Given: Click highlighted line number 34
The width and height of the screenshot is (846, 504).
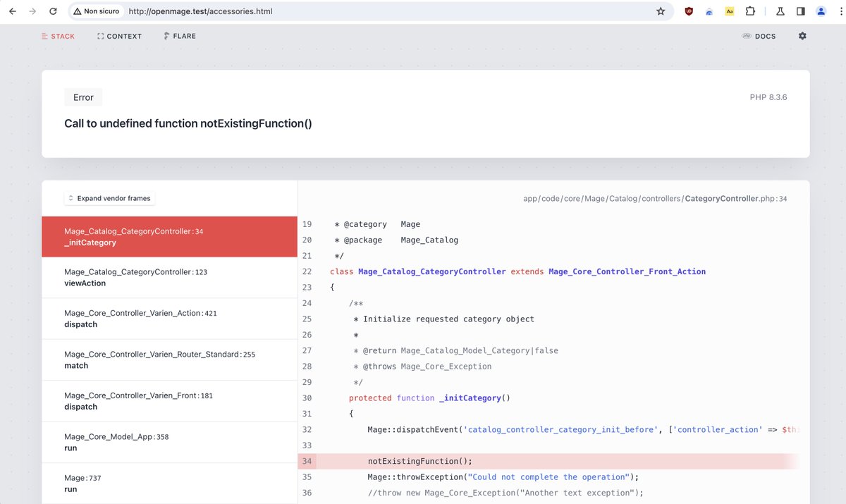Looking at the screenshot, I should click(307, 461).
